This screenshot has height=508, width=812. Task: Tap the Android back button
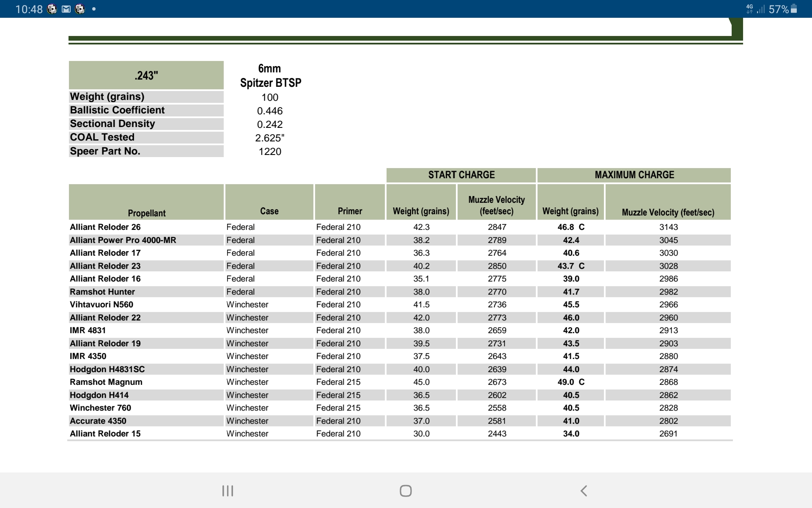(584, 491)
